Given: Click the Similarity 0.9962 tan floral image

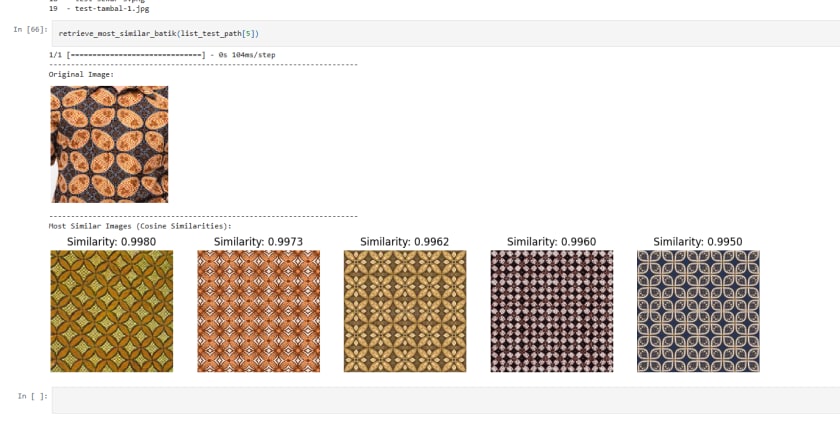Looking at the screenshot, I should 405,311.
